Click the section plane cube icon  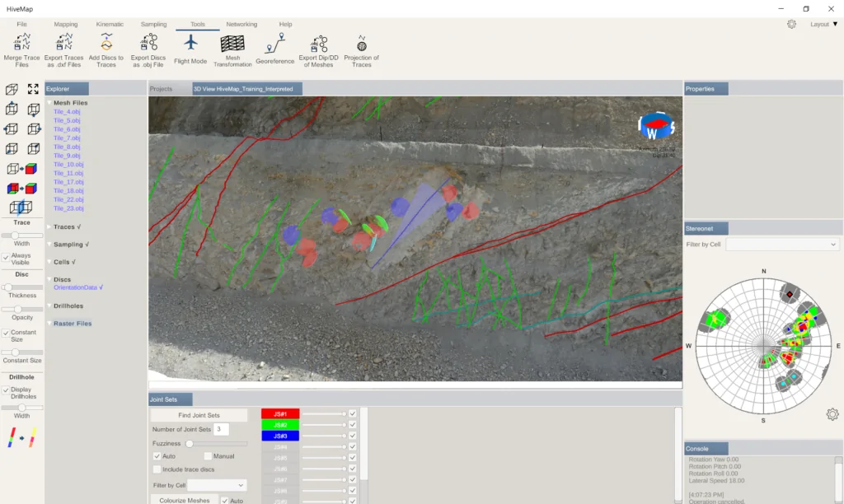tap(21, 207)
